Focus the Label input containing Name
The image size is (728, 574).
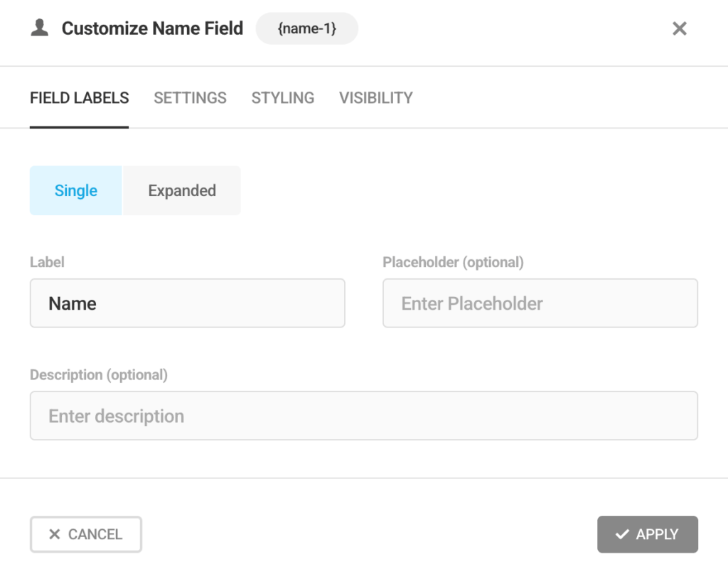click(188, 303)
